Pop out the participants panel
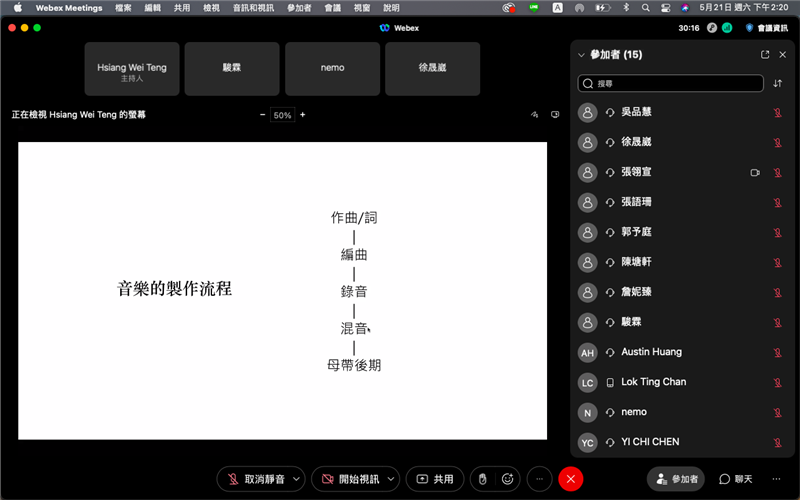 765,55
